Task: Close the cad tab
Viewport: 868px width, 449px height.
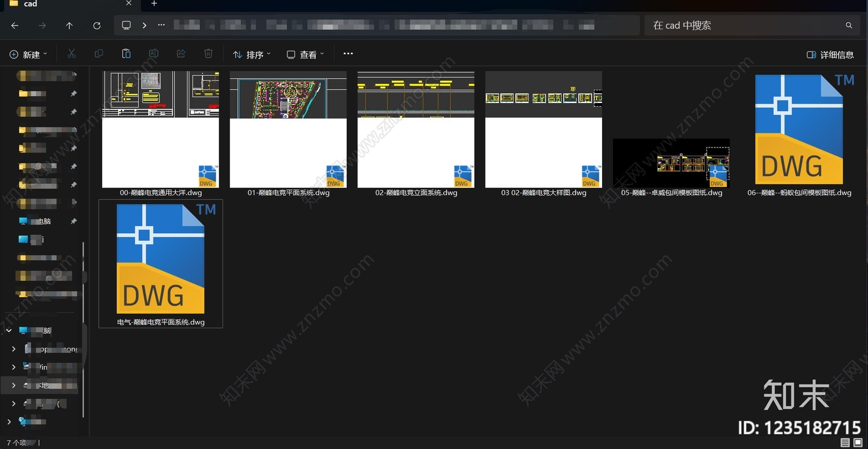Action: point(129,3)
